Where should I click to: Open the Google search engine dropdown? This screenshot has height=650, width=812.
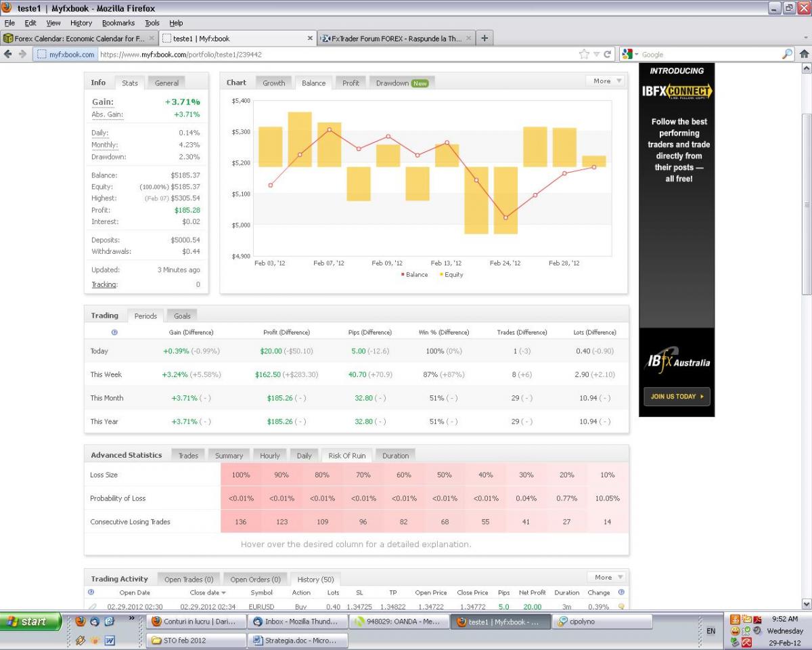tap(631, 54)
